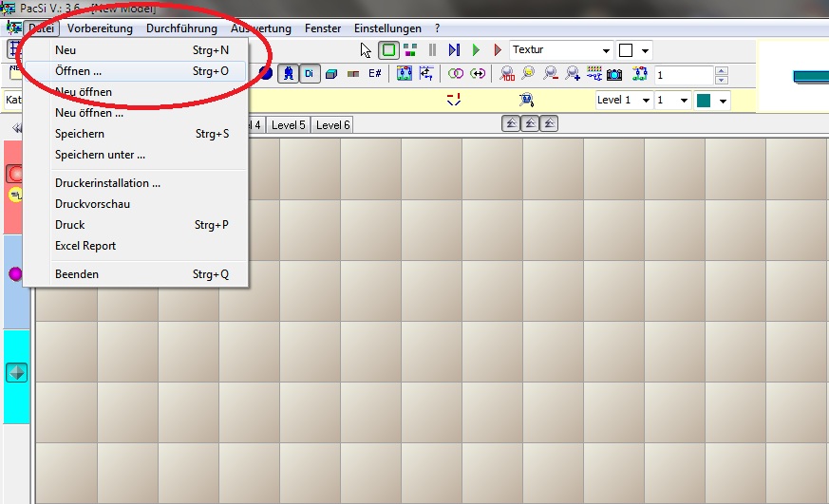Choose Neu from the Datei menu
829x504 pixels.
(x=136, y=50)
